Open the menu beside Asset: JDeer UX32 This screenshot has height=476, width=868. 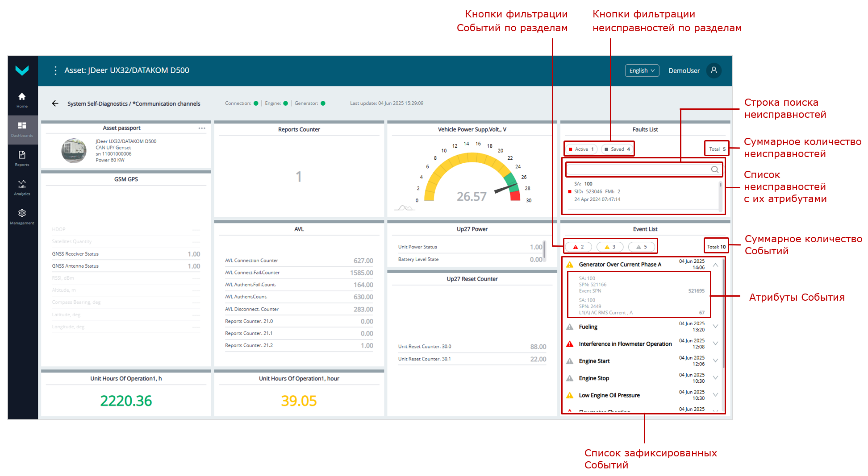pos(55,70)
